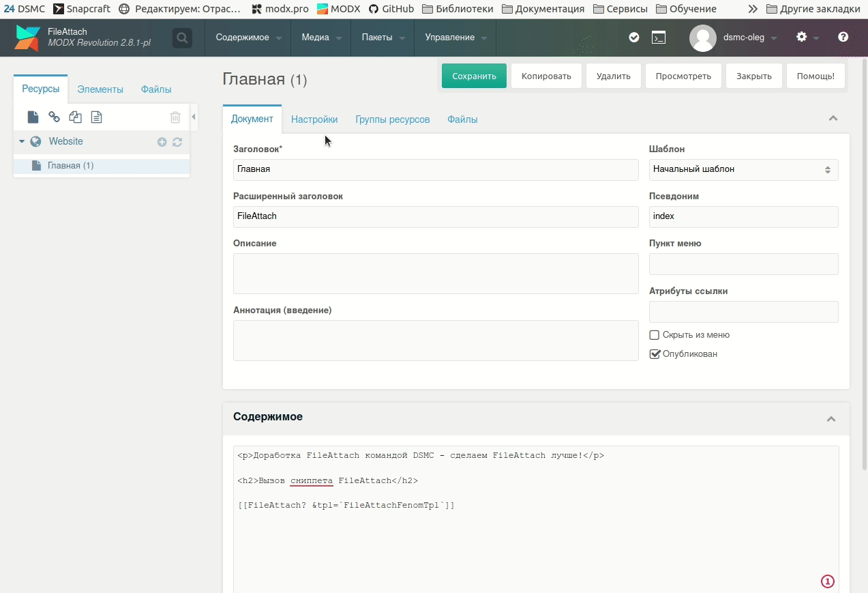The image size is (868, 593).
Task: Click the Просмотреть button
Action: [683, 76]
